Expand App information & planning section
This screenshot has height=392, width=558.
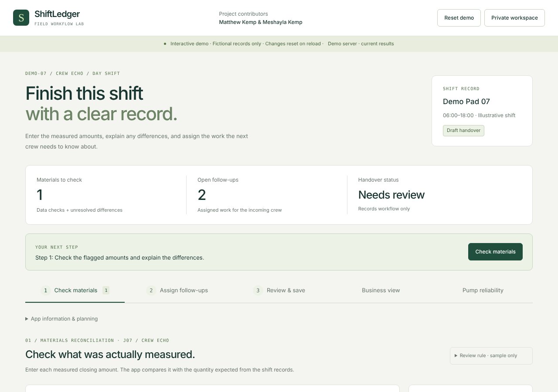(x=61, y=319)
